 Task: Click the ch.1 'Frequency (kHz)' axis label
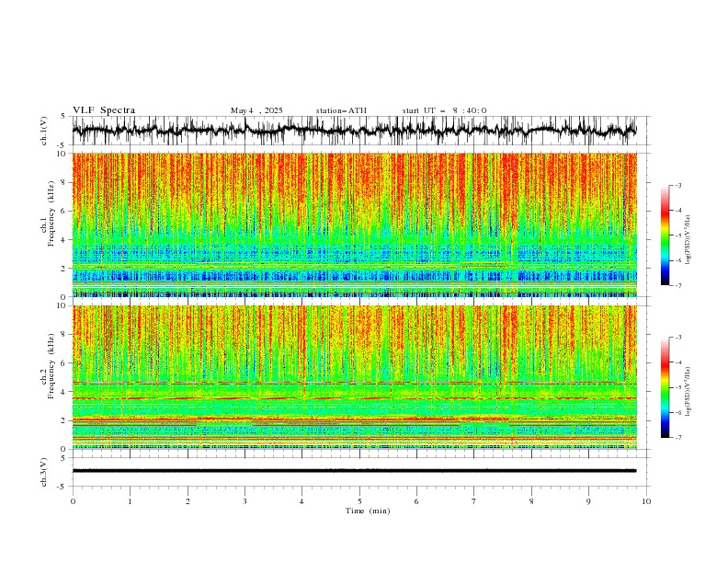(51, 214)
